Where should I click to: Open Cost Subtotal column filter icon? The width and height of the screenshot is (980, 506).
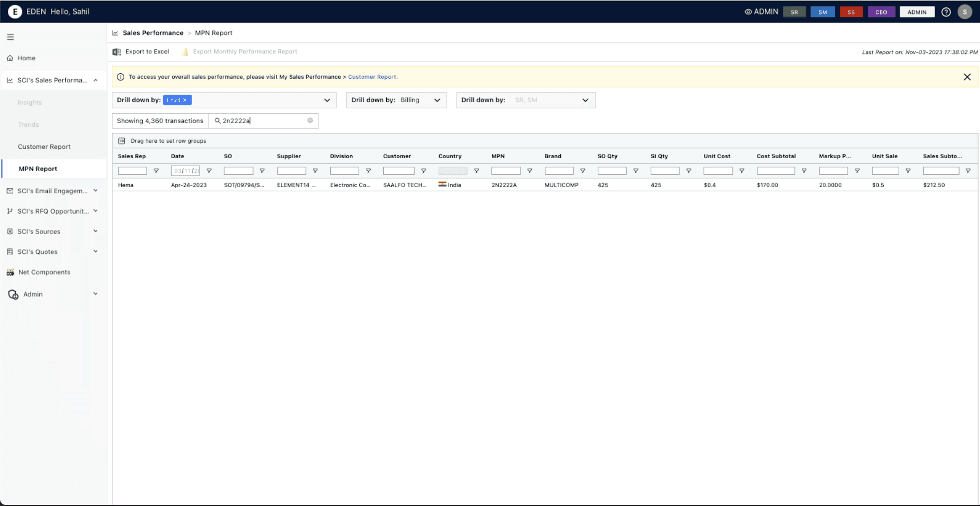[804, 171]
